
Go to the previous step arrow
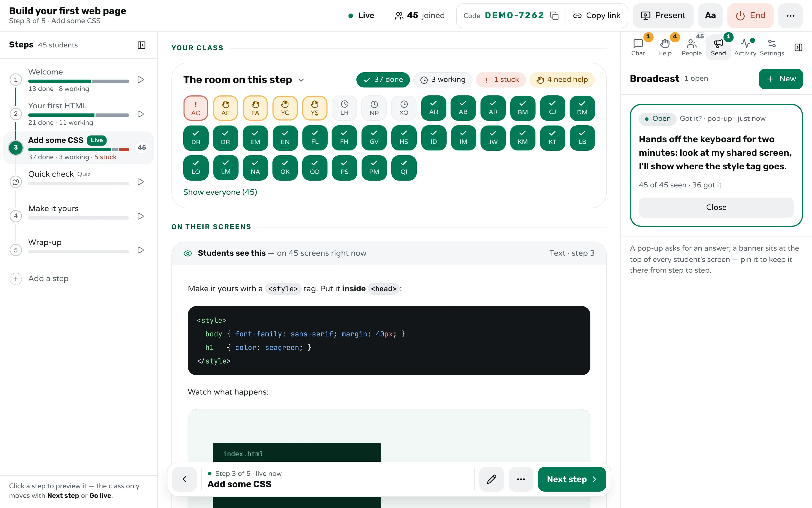coord(184,479)
